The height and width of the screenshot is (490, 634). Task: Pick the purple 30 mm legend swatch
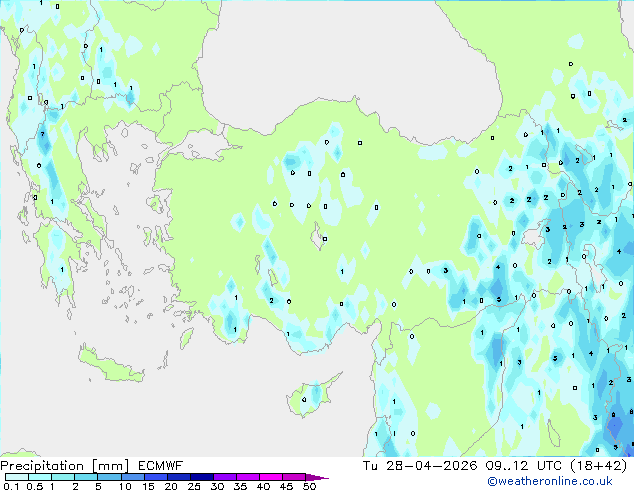click(225, 477)
